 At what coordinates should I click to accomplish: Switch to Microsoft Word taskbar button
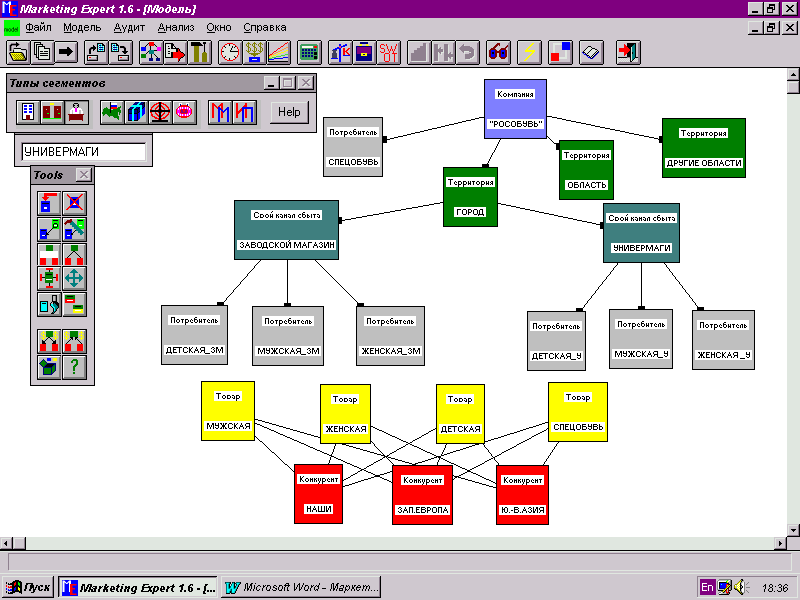(x=302, y=587)
